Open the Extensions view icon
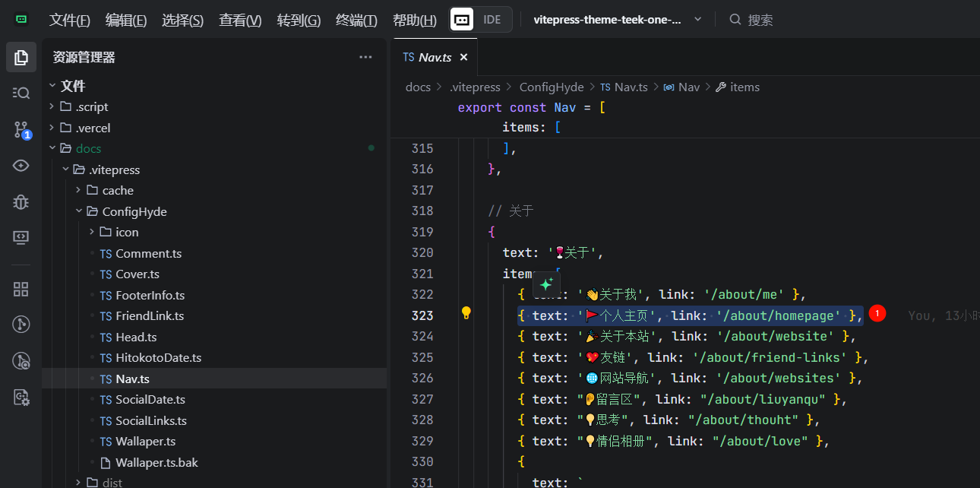980x488 pixels. pyautogui.click(x=21, y=289)
